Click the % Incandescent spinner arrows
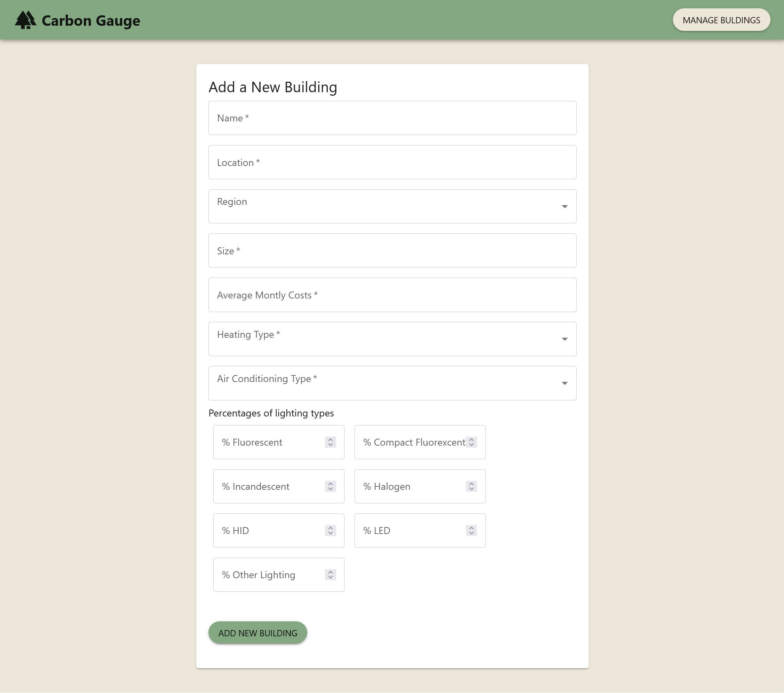The height and width of the screenshot is (693, 784). (x=330, y=486)
